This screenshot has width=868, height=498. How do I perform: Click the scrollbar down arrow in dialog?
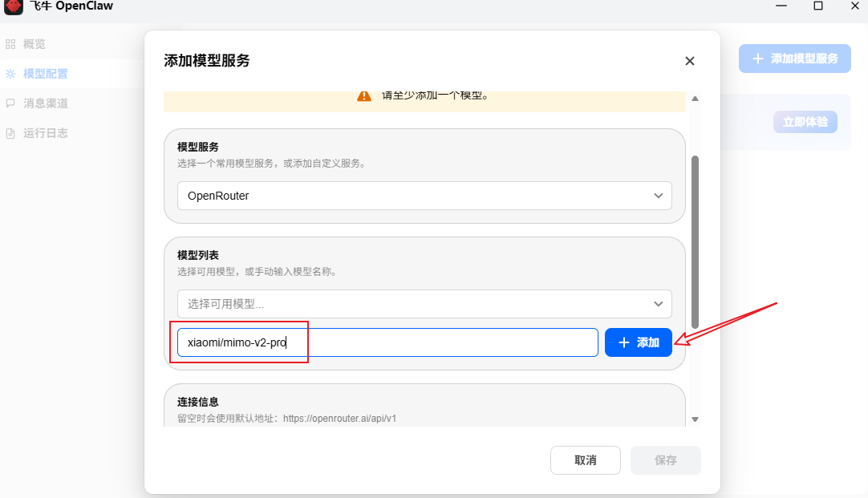(x=695, y=419)
